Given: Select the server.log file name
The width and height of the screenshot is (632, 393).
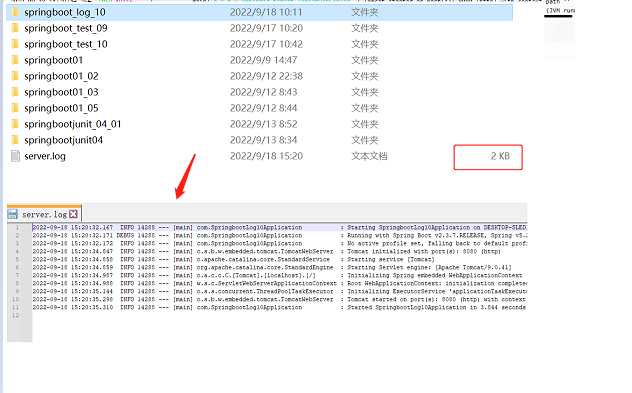Looking at the screenshot, I should (x=45, y=156).
